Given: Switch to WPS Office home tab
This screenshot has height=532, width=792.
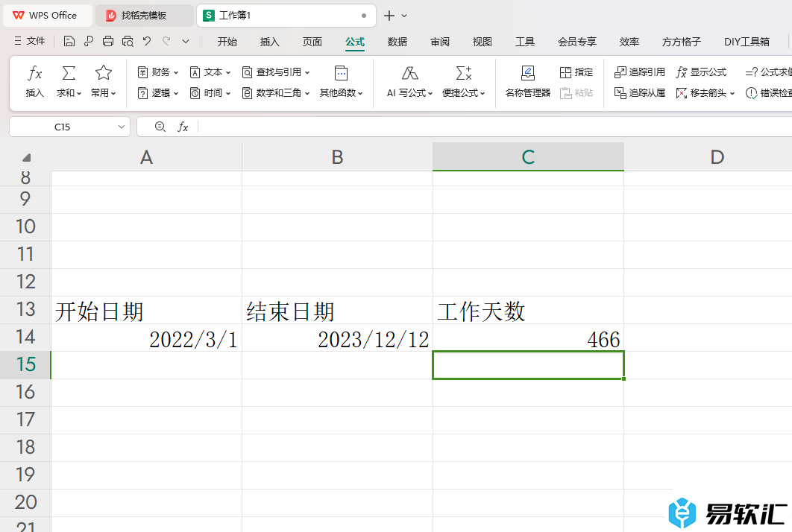Looking at the screenshot, I should click(x=48, y=16).
